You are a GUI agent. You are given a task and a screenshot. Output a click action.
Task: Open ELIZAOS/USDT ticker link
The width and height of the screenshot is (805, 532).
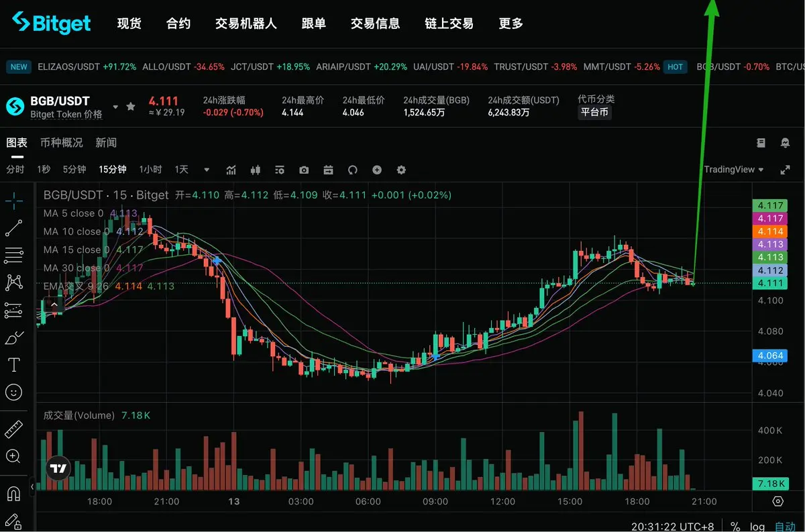[x=87, y=67]
